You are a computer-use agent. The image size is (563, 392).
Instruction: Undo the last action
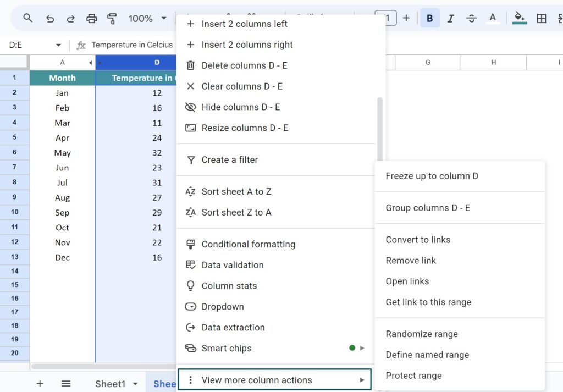[x=50, y=18]
